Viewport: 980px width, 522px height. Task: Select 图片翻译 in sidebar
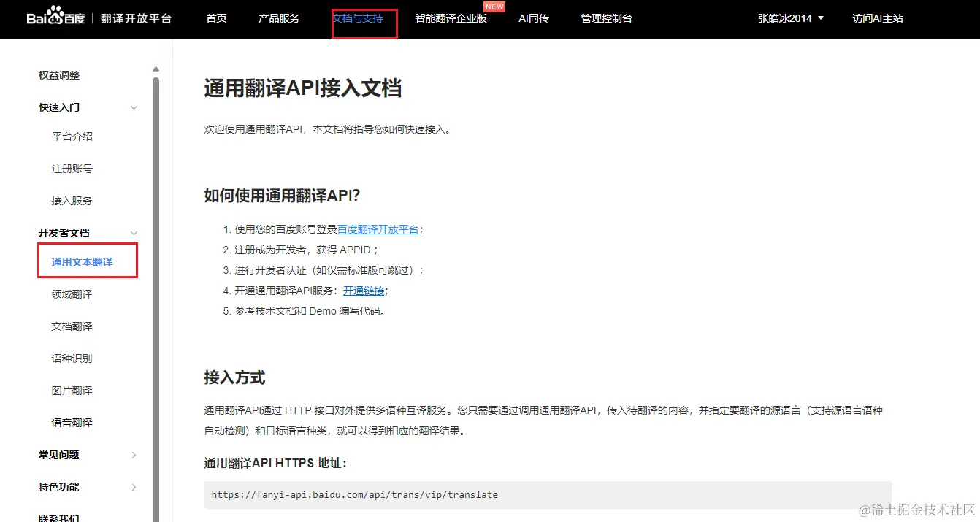pos(72,391)
